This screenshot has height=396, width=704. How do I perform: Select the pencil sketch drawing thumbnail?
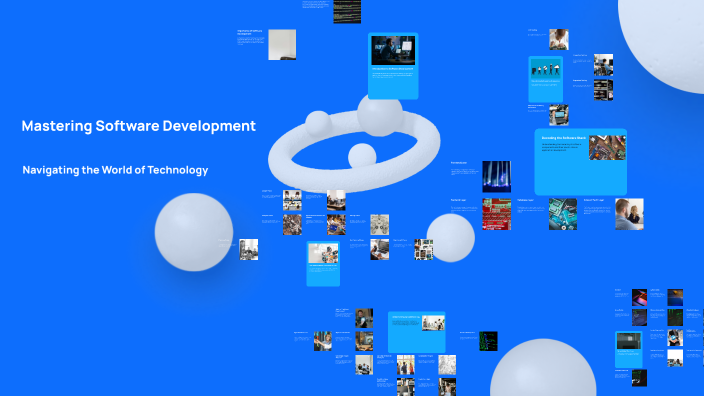click(447, 365)
